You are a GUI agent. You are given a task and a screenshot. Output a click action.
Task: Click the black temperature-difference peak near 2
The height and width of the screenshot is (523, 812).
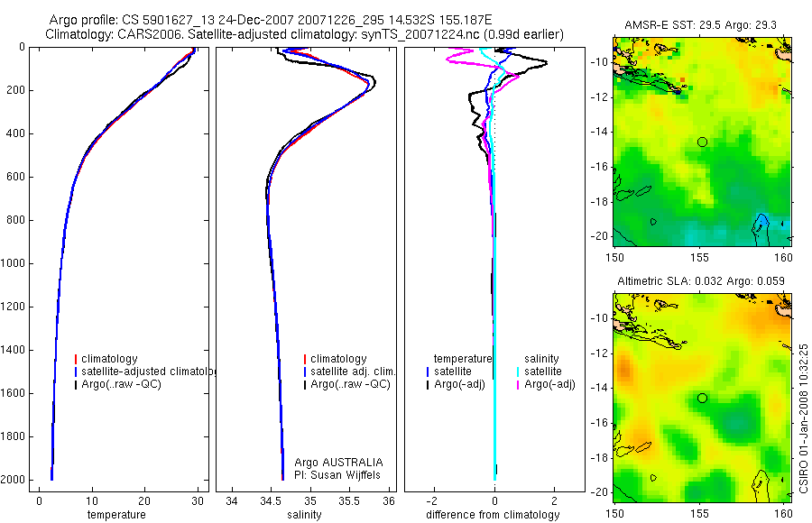pyautogui.click(x=545, y=63)
